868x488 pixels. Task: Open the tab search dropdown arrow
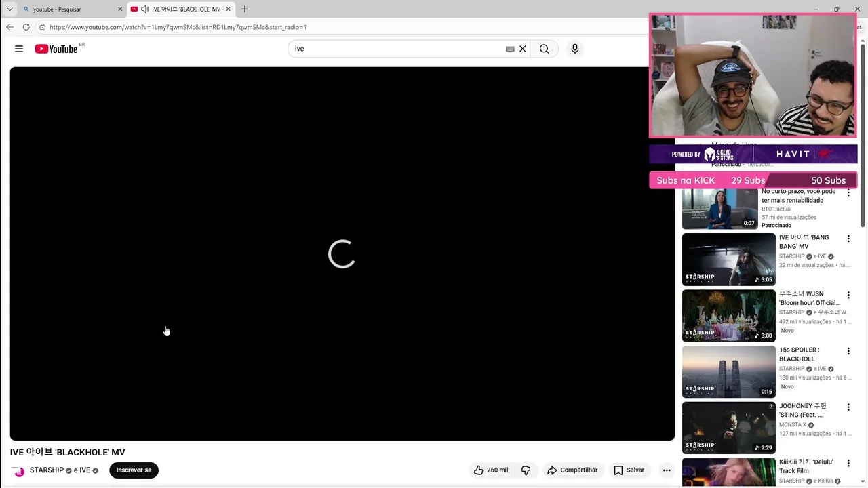click(9, 9)
